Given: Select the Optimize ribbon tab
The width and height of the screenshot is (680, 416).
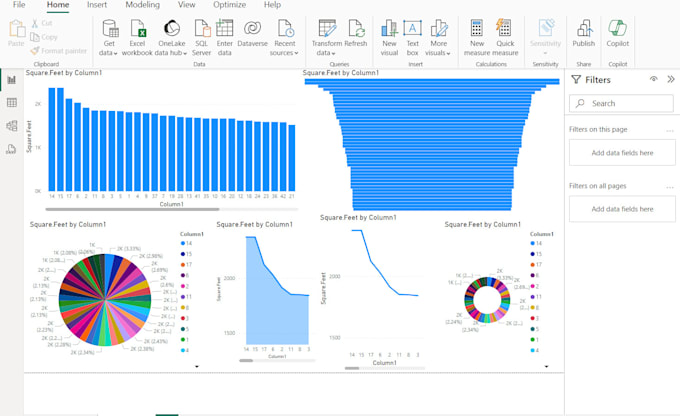Looking at the screenshot, I should 229,5.
